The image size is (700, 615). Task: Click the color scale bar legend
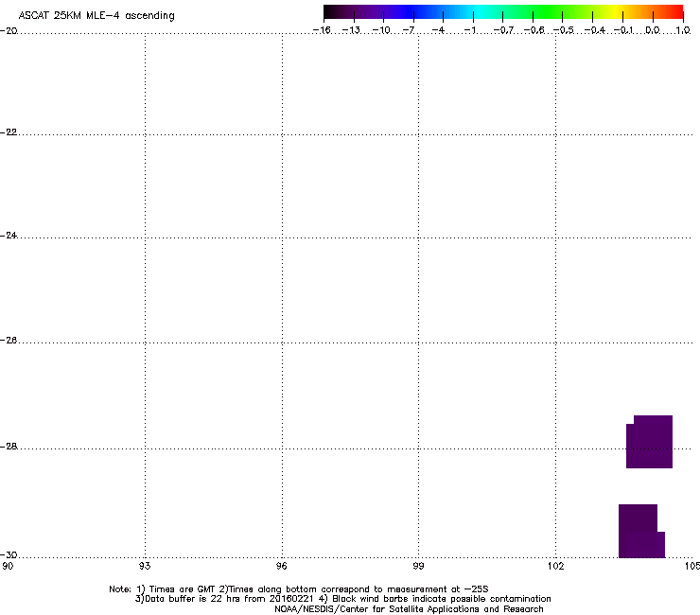coord(503,12)
